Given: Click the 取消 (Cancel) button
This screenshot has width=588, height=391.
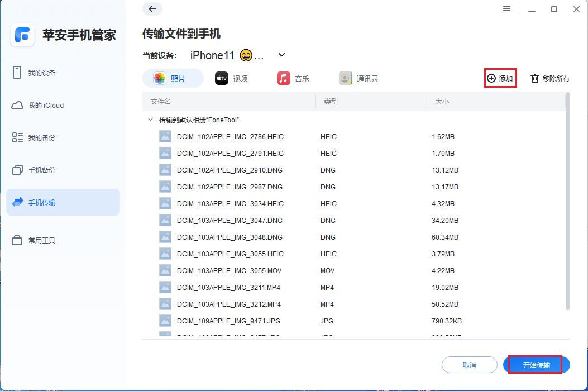Looking at the screenshot, I should pyautogui.click(x=470, y=365).
